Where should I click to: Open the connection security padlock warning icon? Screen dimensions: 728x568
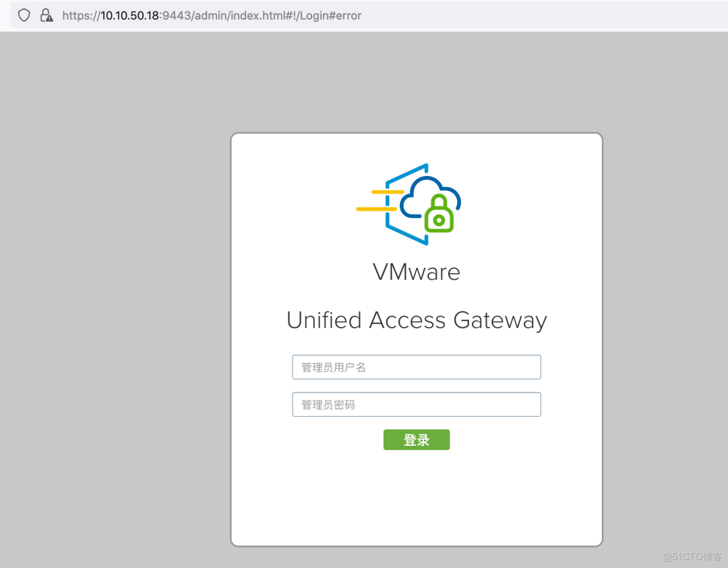click(46, 15)
